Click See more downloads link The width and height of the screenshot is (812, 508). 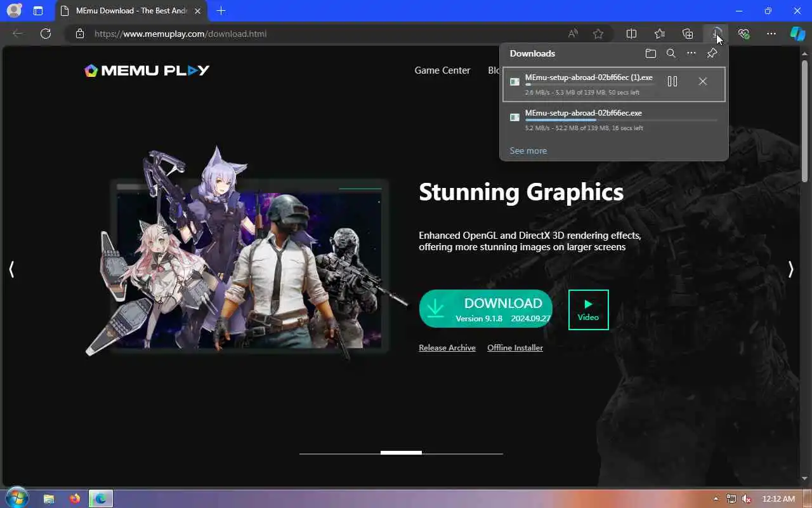(528, 150)
